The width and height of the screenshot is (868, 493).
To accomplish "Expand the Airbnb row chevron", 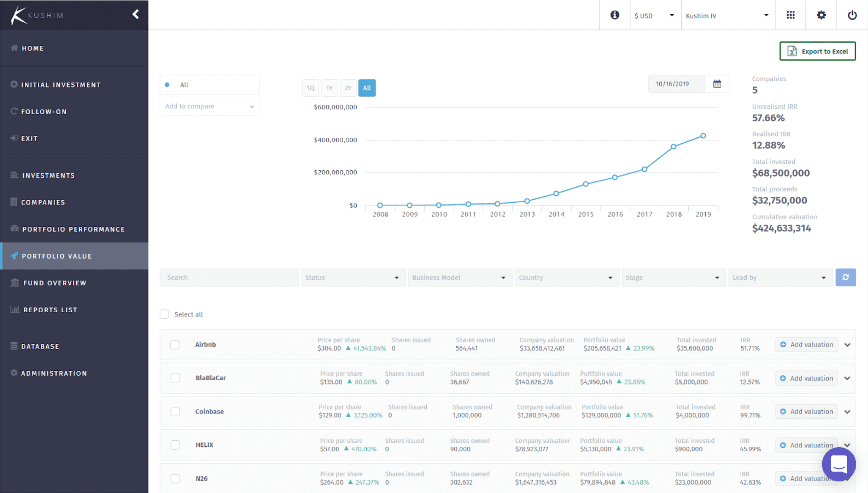I will tap(847, 345).
